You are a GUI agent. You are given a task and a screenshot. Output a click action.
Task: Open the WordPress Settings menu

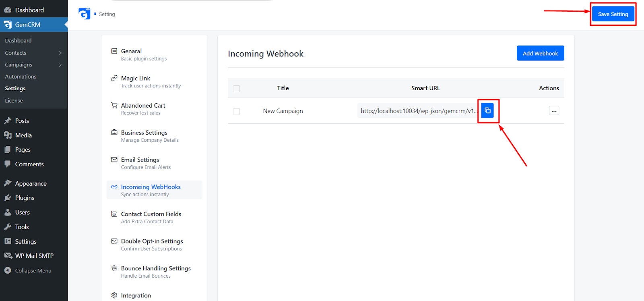click(25, 241)
